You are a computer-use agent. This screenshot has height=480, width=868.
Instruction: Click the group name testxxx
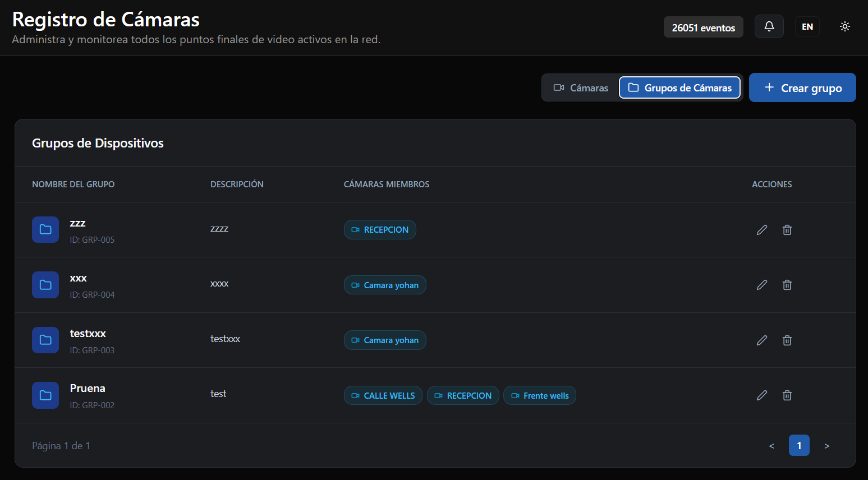tap(88, 333)
